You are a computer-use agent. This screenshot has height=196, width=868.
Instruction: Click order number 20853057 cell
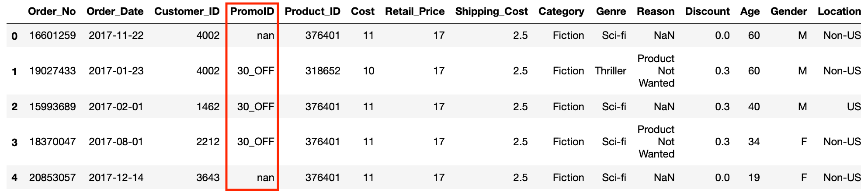52,178
